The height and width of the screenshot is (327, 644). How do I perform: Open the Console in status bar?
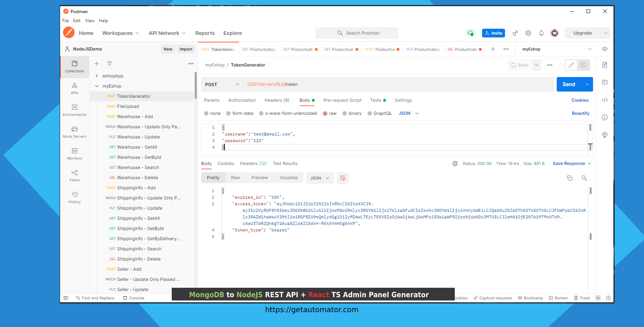click(x=134, y=298)
